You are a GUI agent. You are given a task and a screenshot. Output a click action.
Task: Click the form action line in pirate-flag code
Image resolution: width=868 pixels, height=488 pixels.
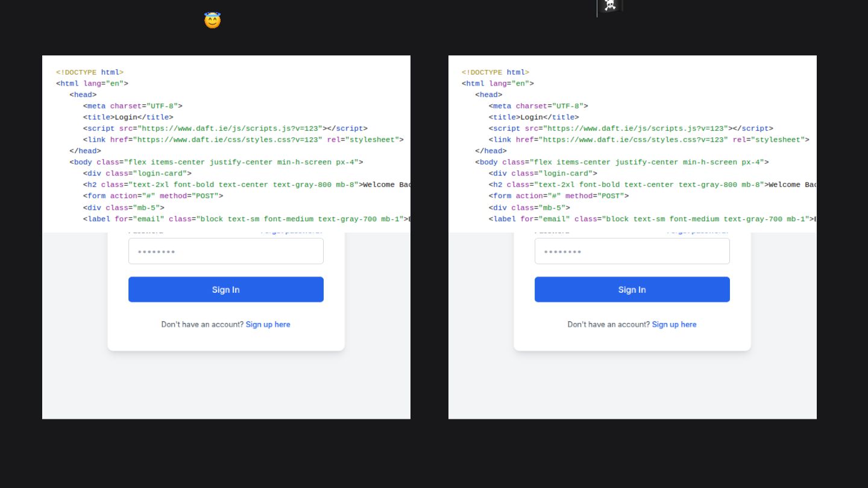click(x=559, y=196)
